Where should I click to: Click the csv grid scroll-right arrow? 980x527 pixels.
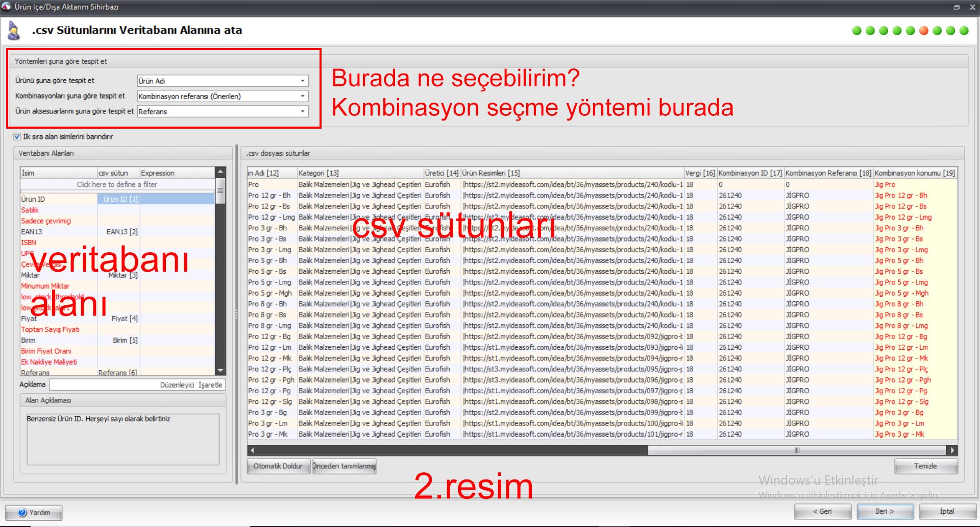coord(952,450)
